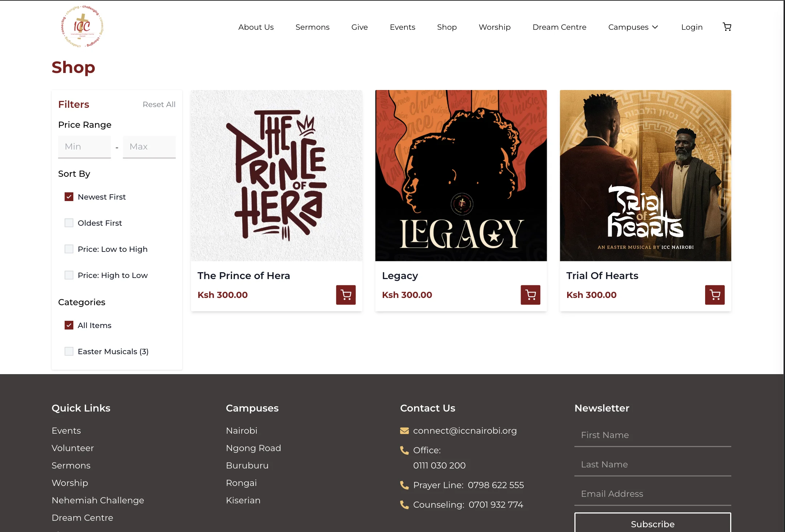Click the Events quick link in footer
785x532 pixels.
[66, 431]
